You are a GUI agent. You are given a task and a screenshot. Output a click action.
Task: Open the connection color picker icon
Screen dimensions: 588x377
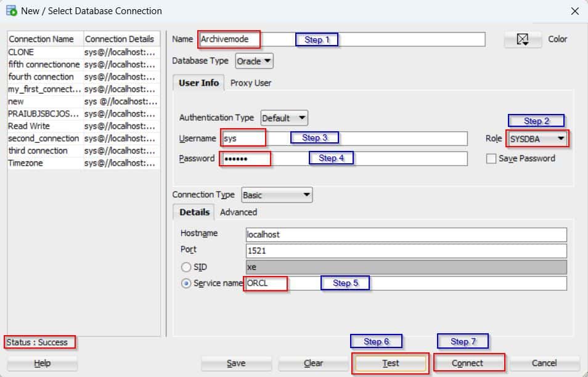point(521,39)
